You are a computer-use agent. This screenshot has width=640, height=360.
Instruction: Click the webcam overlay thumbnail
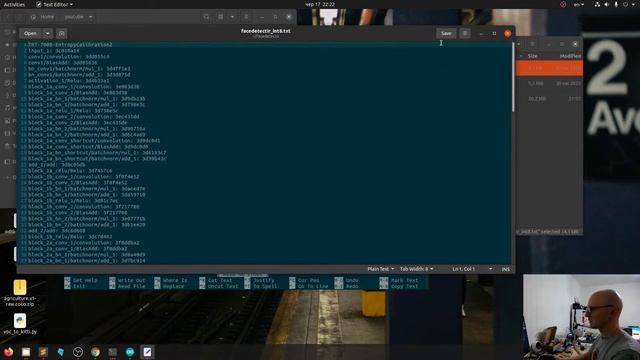pyautogui.click(x=582, y=317)
